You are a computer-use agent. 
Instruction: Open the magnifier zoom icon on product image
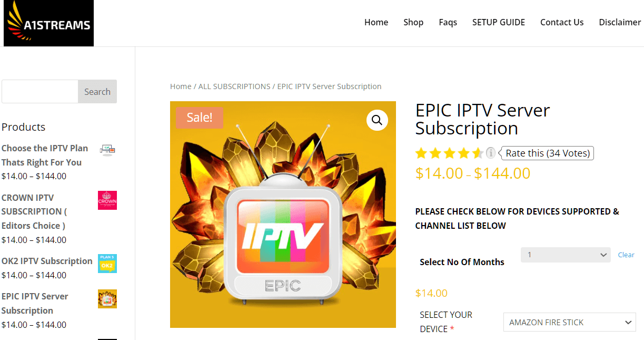point(377,120)
